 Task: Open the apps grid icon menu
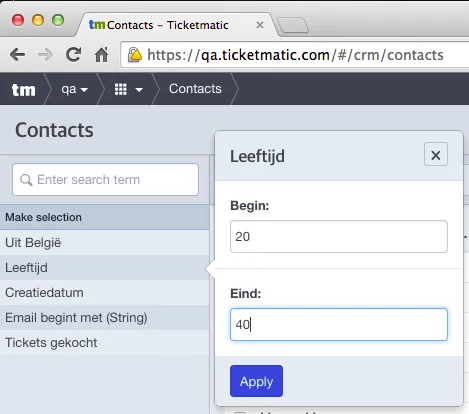pyautogui.click(x=128, y=89)
